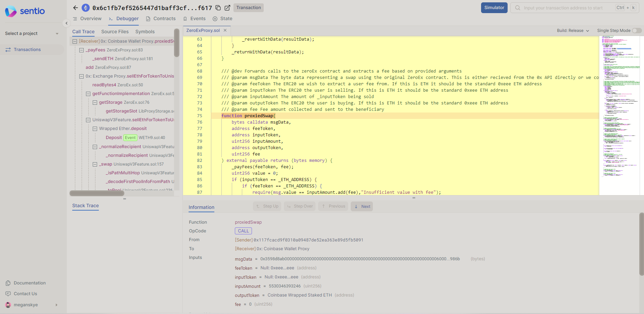Select the Transactions icon in the left sidebar
Image resolution: width=644 pixels, height=314 pixels.
8,49
